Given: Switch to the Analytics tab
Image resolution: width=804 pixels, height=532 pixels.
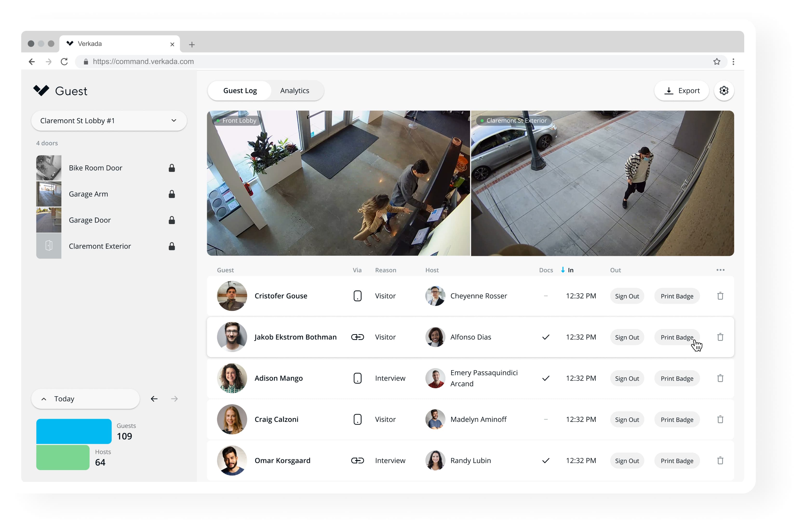Looking at the screenshot, I should [294, 91].
